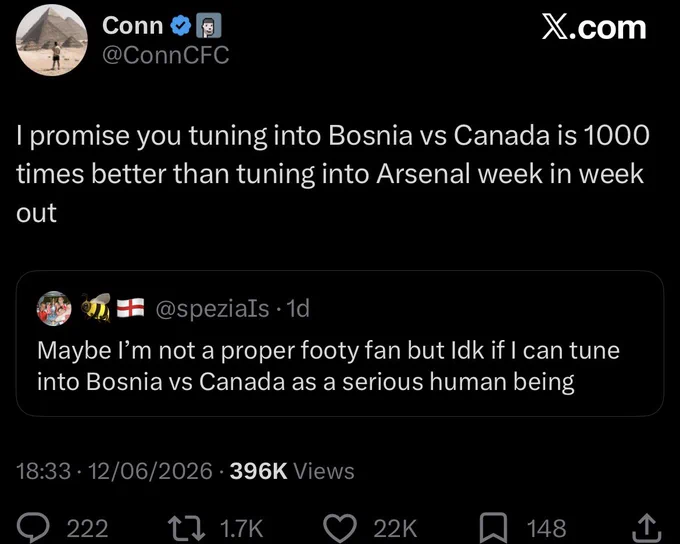
Task: Click the 18:33 · 12/06/2026 timestamp
Action: coord(114,471)
